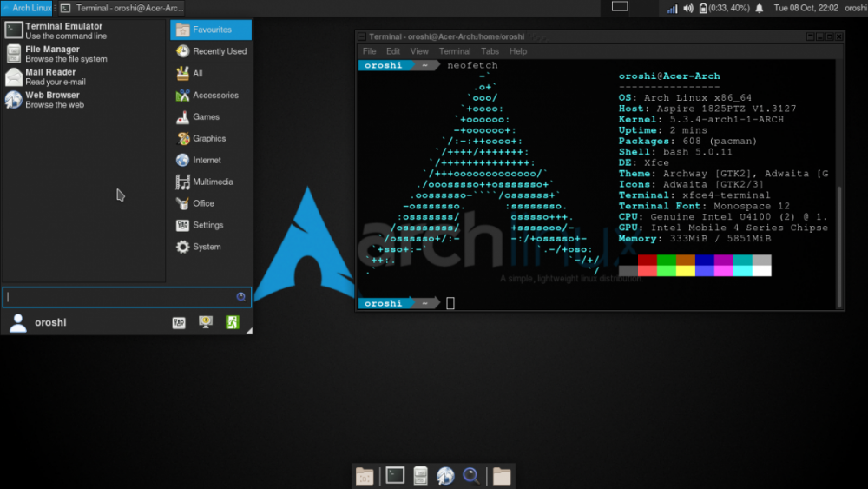Launch Terminal Emulator from favourites
Image resolution: width=868 pixels, height=489 pixels.
83,30
